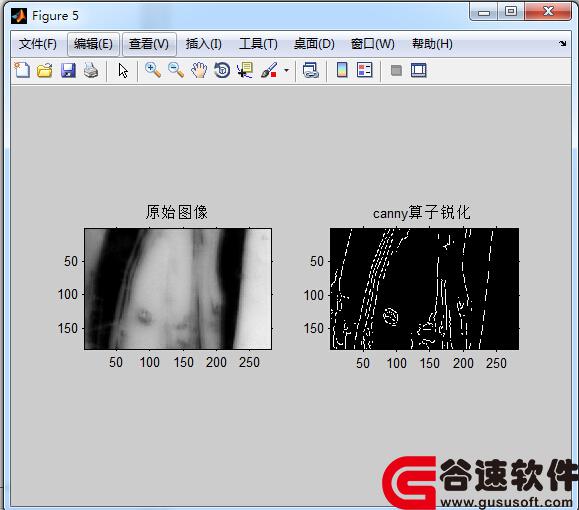Print the figure using the printer icon
The width and height of the screenshot is (579, 510).
(x=91, y=70)
